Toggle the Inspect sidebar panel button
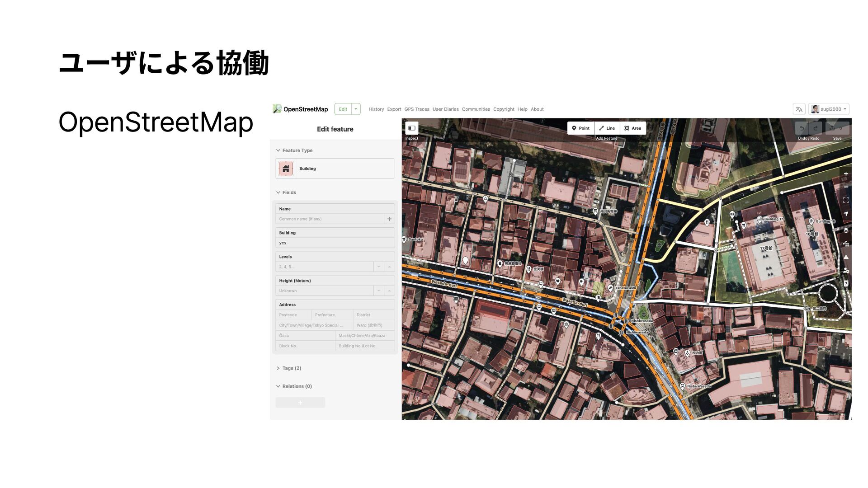Screen dimensions: 868x488 coord(412,128)
